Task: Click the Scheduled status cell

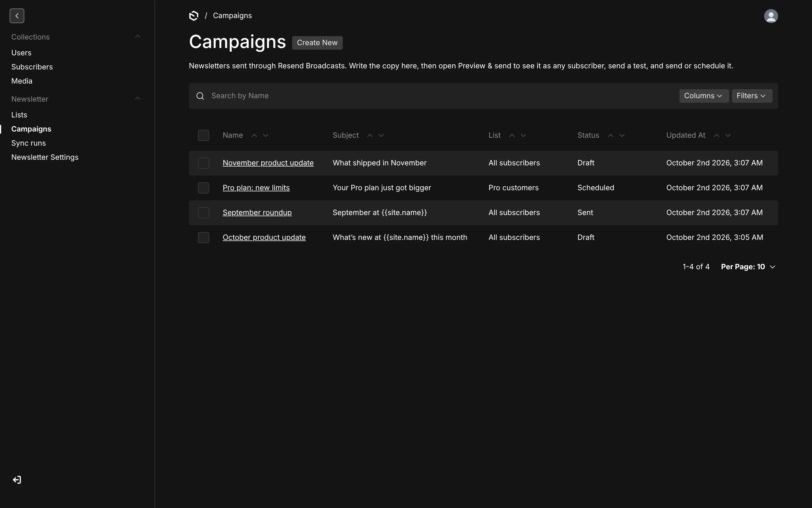Action: (x=595, y=188)
